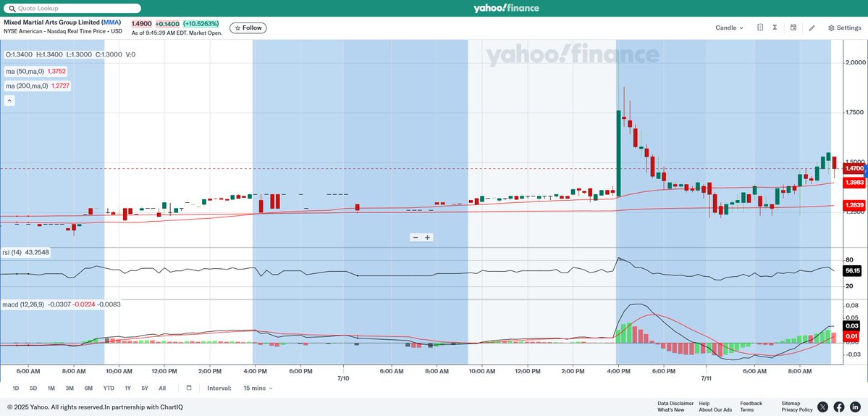The width and height of the screenshot is (868, 416).
Task: Open What's New link
Action: point(671,410)
